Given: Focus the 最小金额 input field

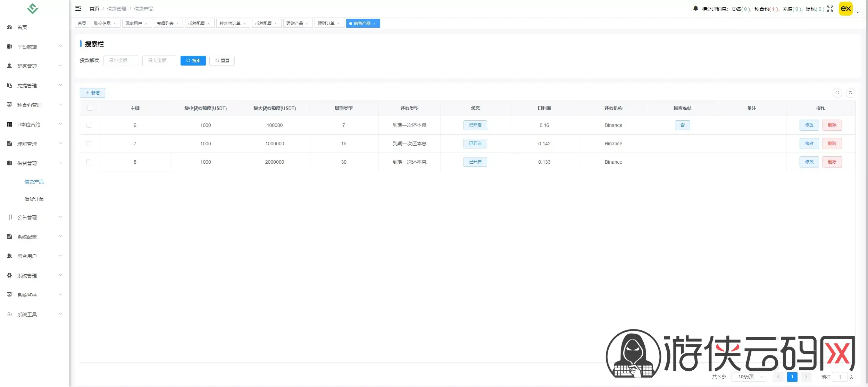Looking at the screenshot, I should pyautogui.click(x=120, y=61).
